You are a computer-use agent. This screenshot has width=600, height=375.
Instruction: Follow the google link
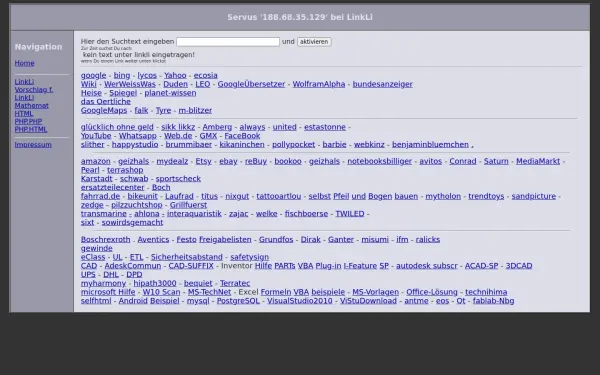[x=93, y=75]
